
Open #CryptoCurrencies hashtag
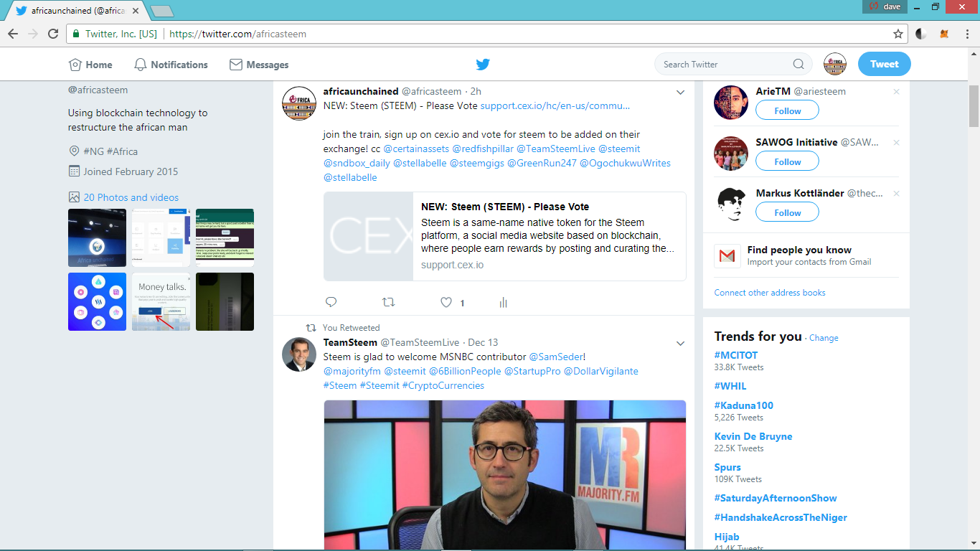coord(443,385)
